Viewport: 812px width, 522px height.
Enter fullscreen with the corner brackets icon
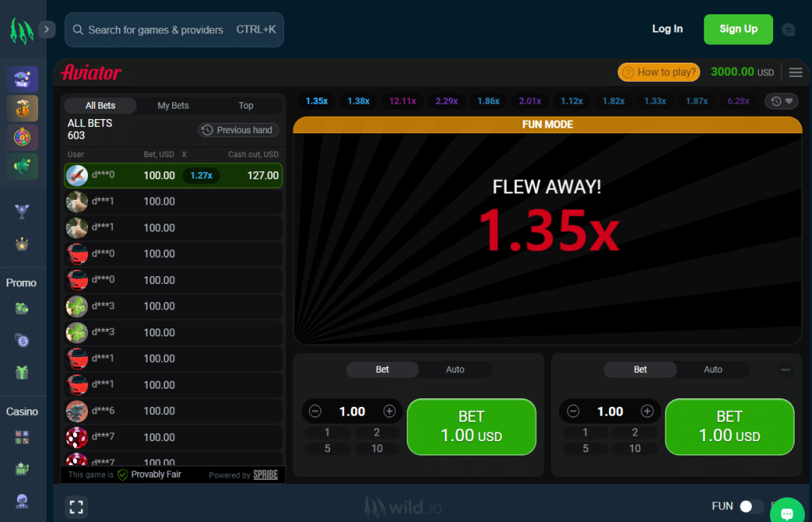click(x=76, y=506)
